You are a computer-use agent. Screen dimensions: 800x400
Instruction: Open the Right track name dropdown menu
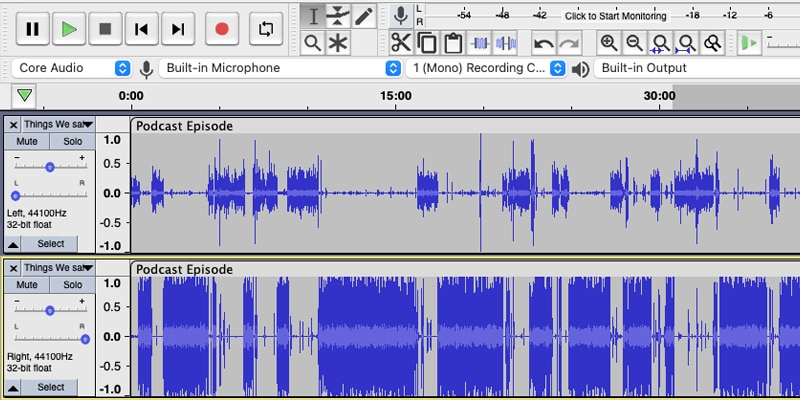(59, 268)
